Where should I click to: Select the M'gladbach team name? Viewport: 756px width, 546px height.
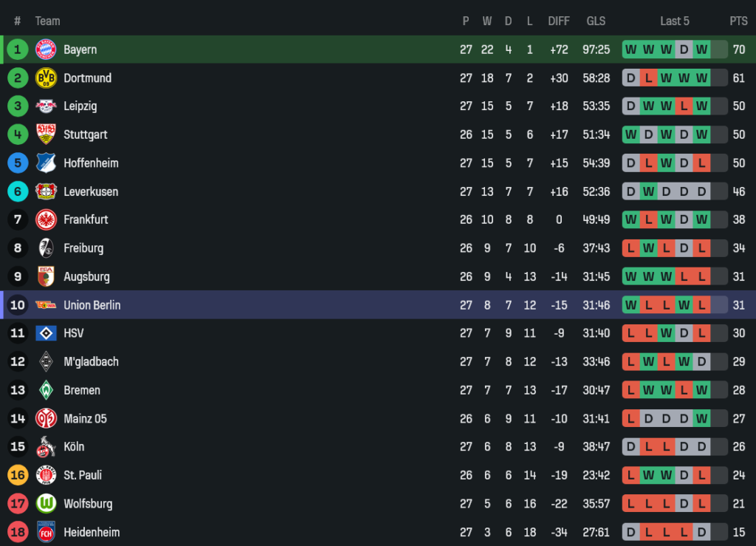(x=91, y=362)
